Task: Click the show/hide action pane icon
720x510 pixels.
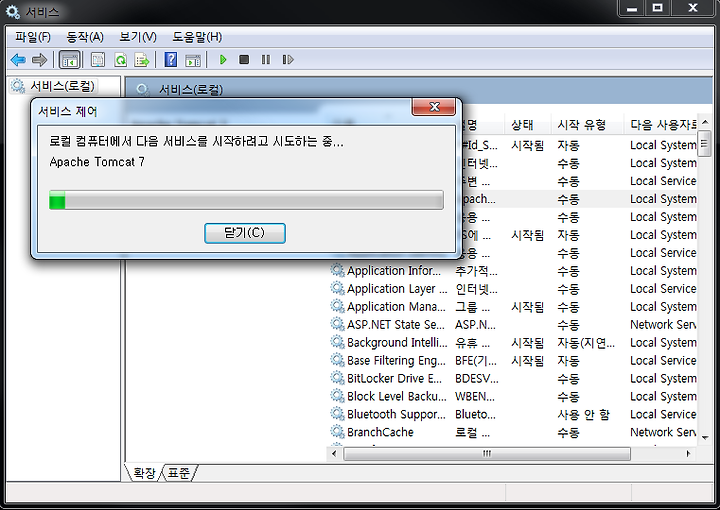Action: pos(193,60)
